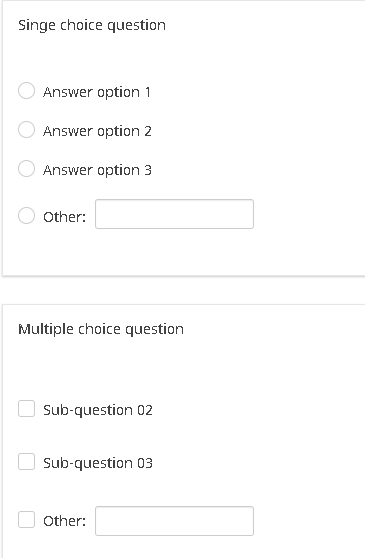The width and height of the screenshot is (365, 558).
Task: Click the Other text field under single choice
Action: (x=174, y=214)
